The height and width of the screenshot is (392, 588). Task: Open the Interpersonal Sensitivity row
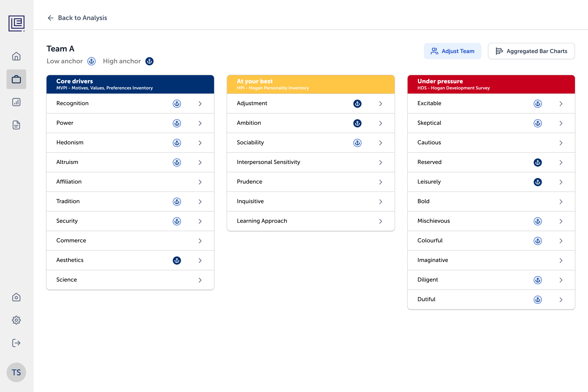point(311,162)
